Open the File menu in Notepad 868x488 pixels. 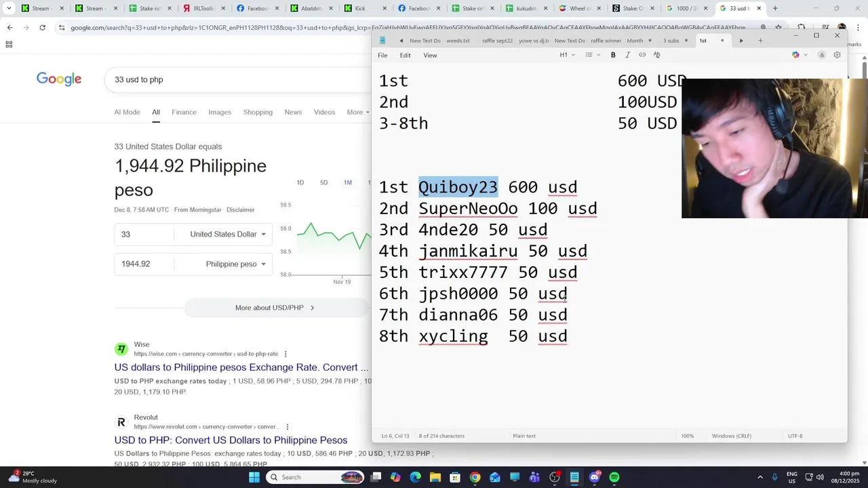pos(382,56)
